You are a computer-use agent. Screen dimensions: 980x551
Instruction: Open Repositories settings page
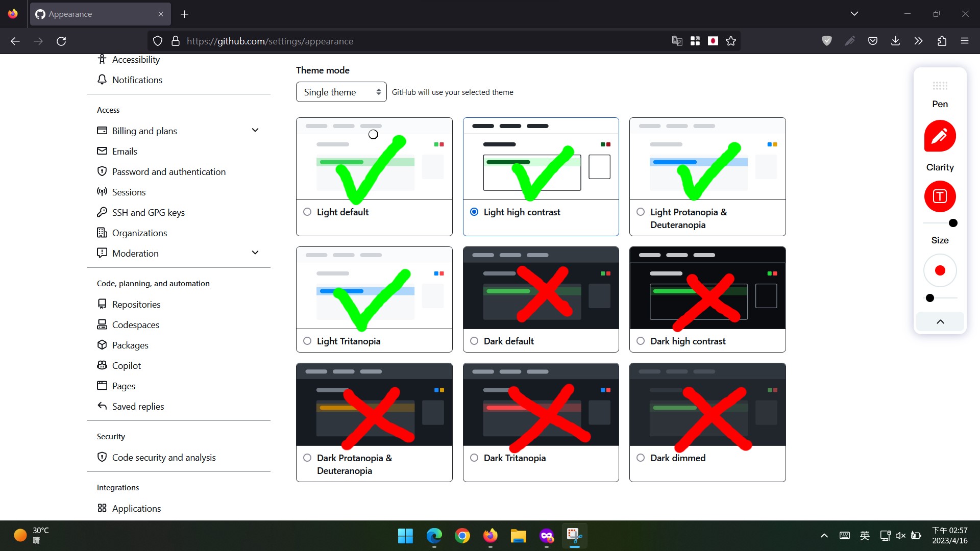pos(136,304)
